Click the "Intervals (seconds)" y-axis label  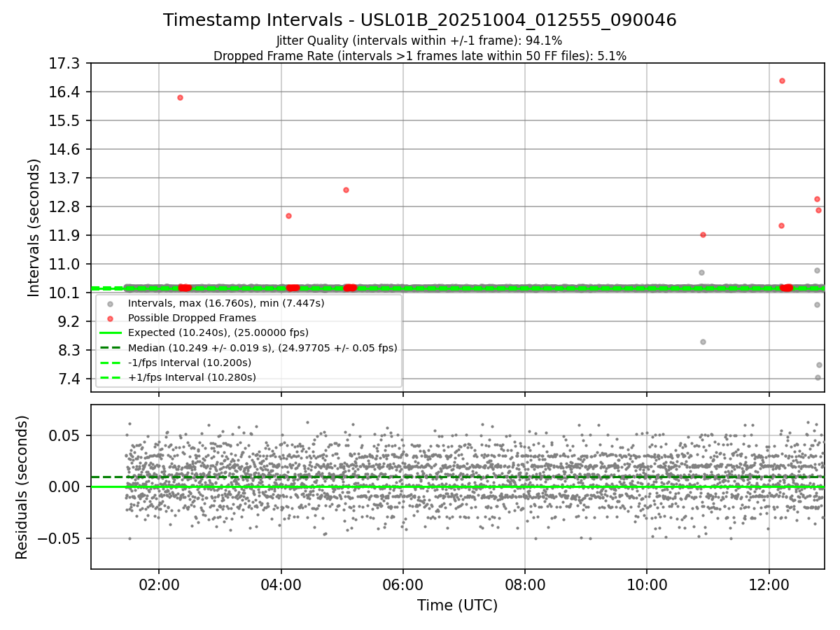pyautogui.click(x=34, y=227)
